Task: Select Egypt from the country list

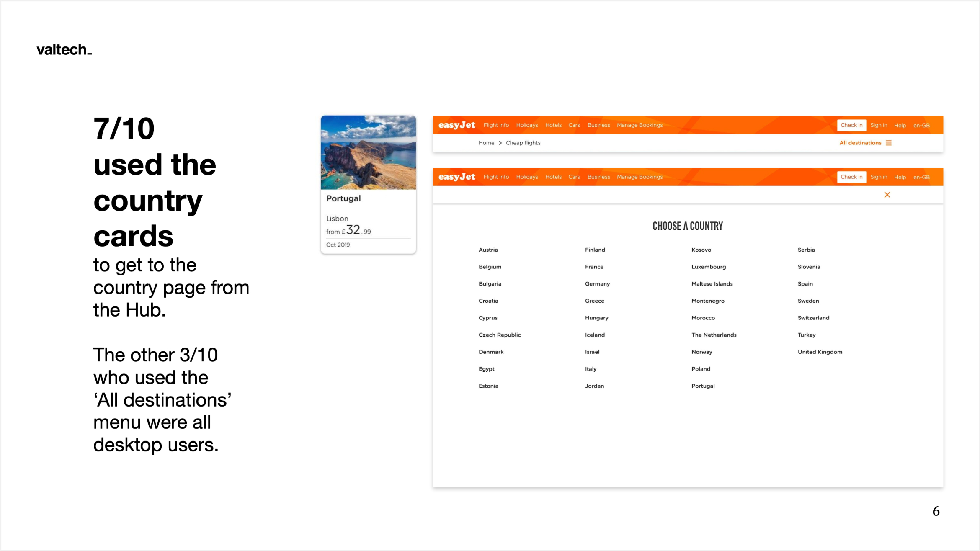Action: (x=486, y=369)
